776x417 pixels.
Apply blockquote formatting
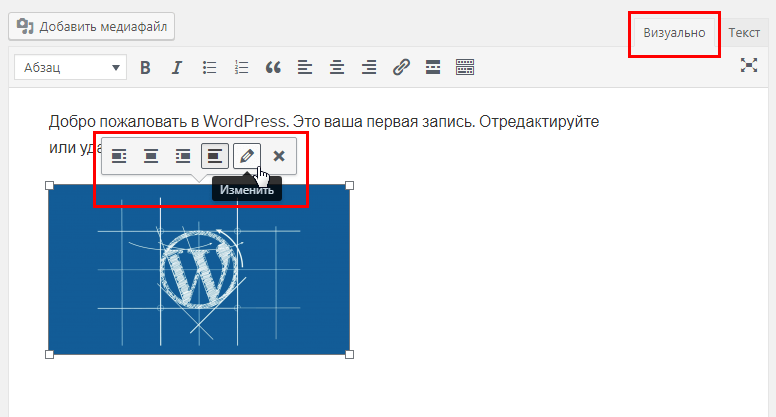[x=273, y=67]
